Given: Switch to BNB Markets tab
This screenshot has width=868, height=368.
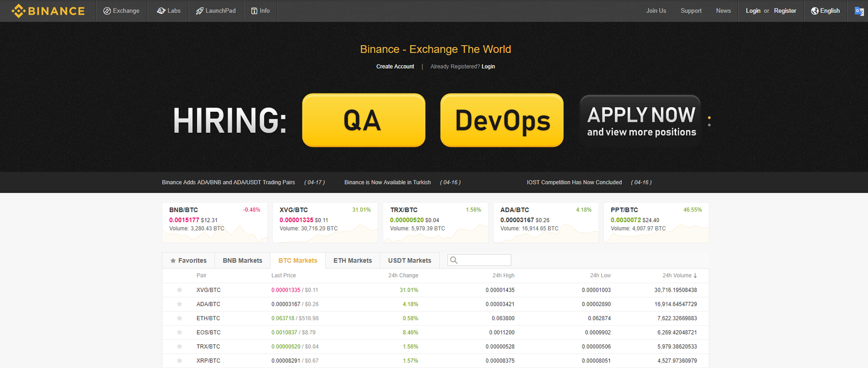Looking at the screenshot, I should point(242,260).
